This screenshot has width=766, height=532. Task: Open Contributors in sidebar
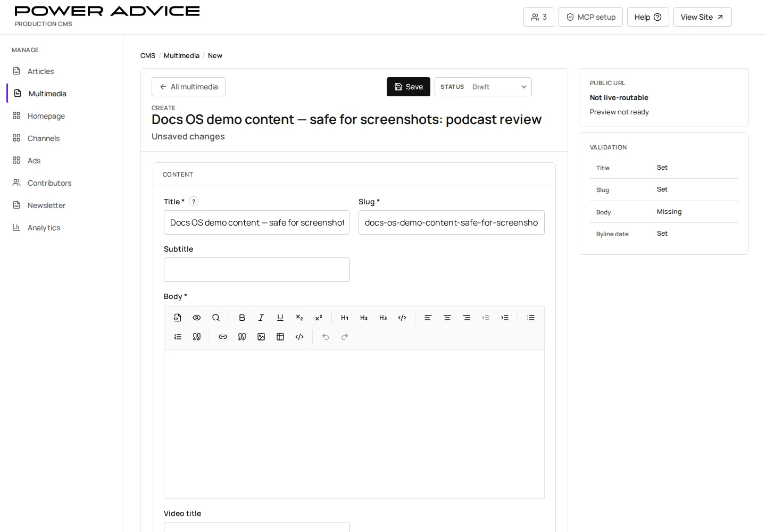[61, 183]
